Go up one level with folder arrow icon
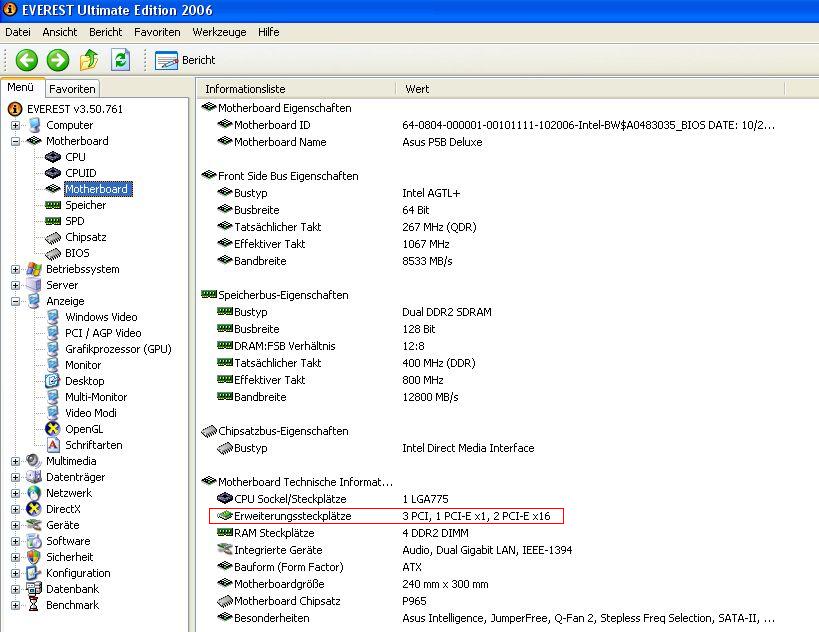Image resolution: width=819 pixels, height=632 pixels. pyautogui.click(x=89, y=60)
